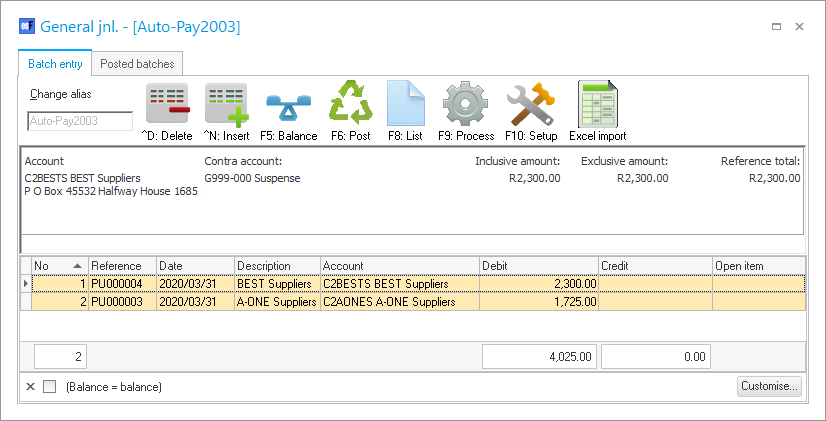This screenshot has width=826, height=421.
Task: Open F10 Setup tools icon
Action: (x=530, y=104)
